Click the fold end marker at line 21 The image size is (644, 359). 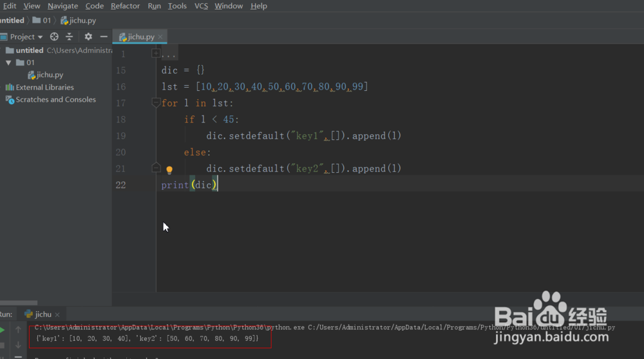tap(156, 168)
